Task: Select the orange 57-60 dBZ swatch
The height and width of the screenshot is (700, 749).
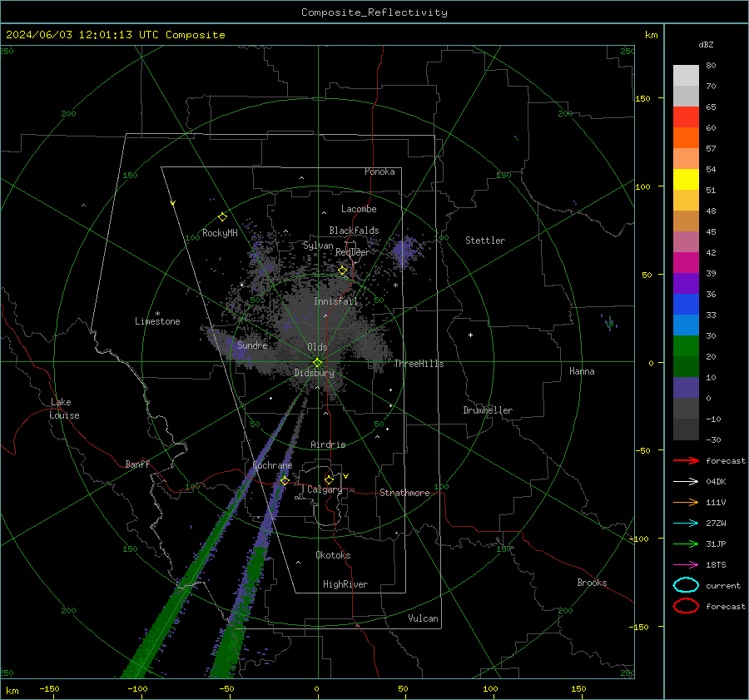Action: (x=686, y=137)
